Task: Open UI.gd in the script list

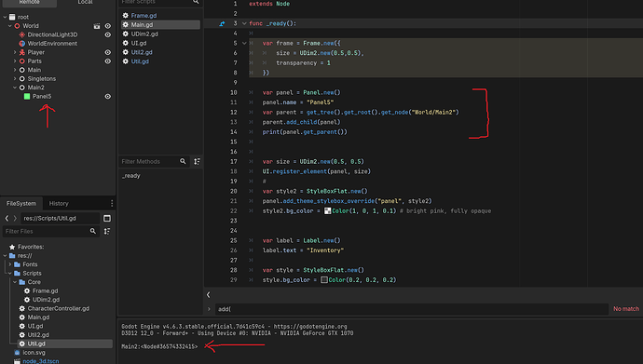Action: [139, 43]
